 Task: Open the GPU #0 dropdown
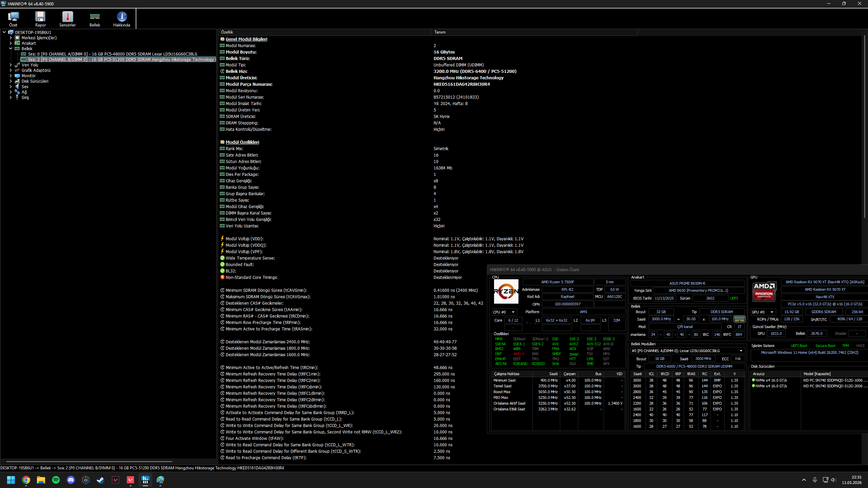click(763, 312)
